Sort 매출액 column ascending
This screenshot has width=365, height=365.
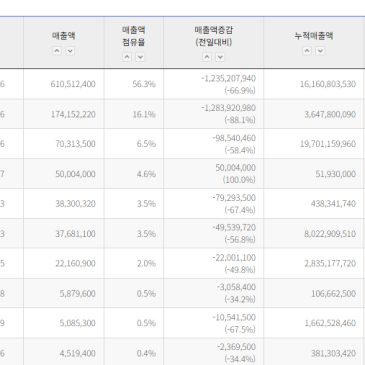pyautogui.click(x=57, y=51)
